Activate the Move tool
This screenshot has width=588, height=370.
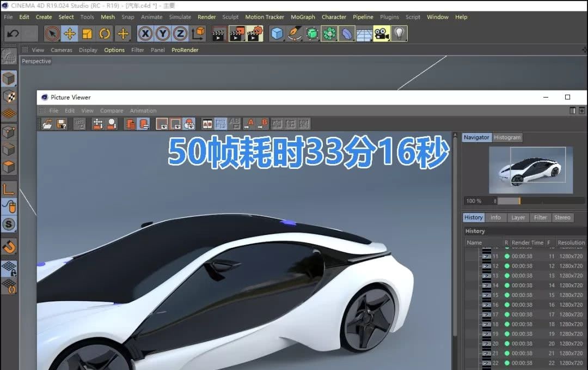(69, 34)
